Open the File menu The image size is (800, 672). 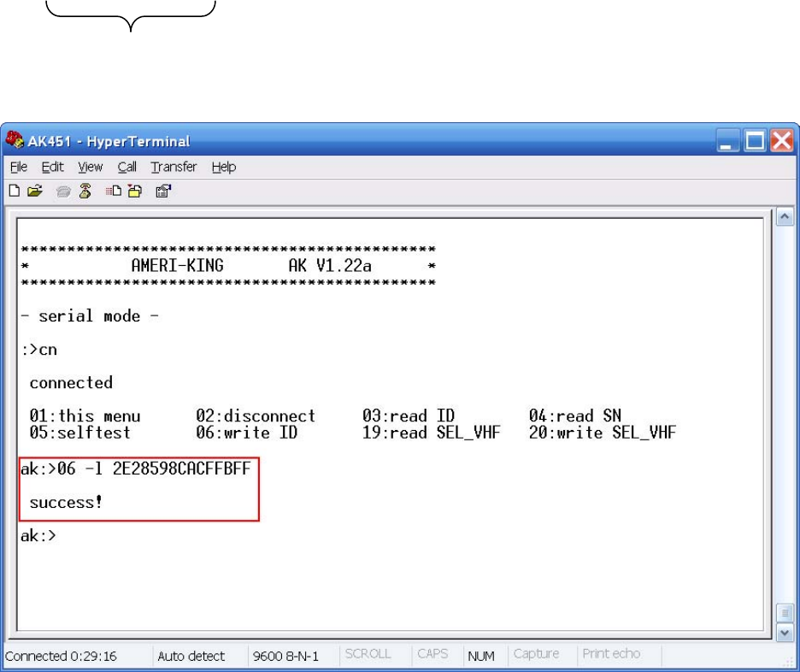18,168
